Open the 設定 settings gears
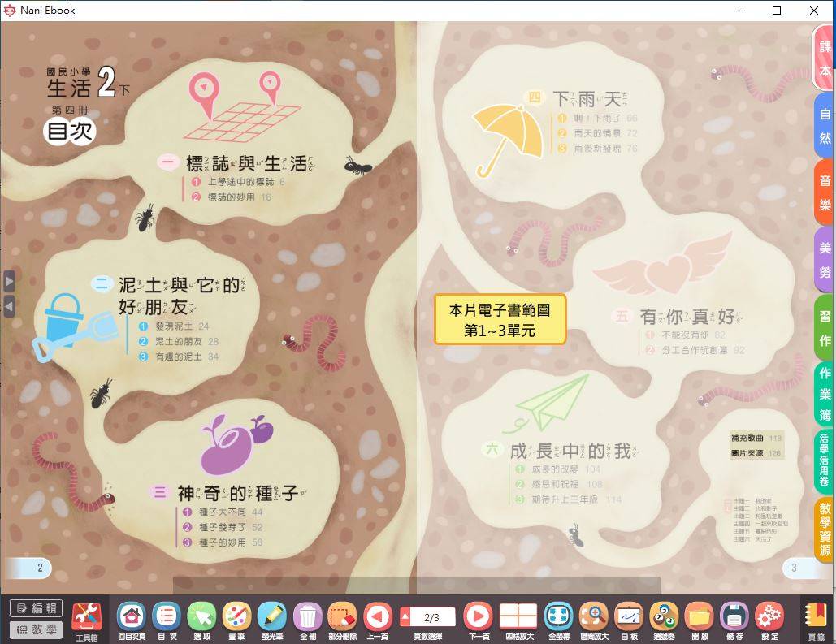Image resolution: width=836 pixels, height=644 pixels. pyautogui.click(x=769, y=621)
